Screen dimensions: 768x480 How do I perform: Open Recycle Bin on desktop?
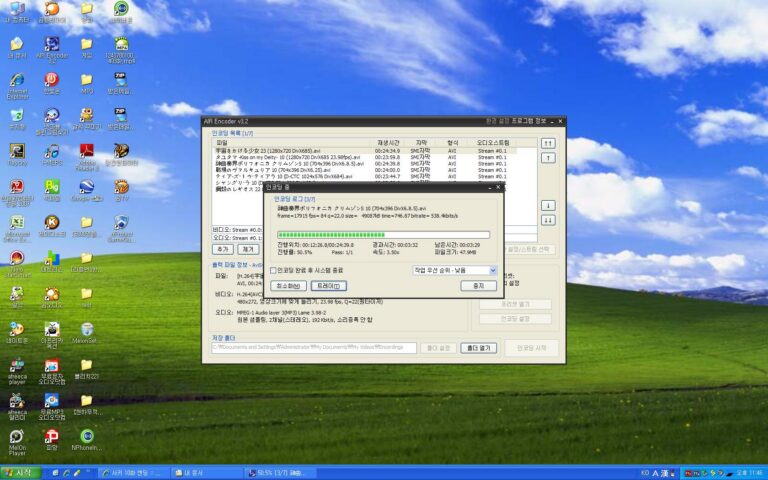[17, 119]
